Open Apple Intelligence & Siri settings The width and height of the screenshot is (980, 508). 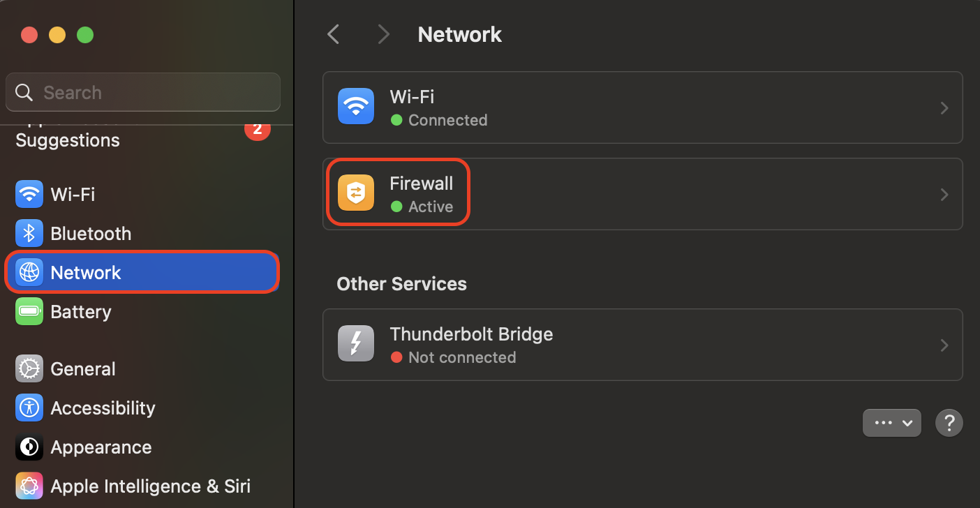29,486
